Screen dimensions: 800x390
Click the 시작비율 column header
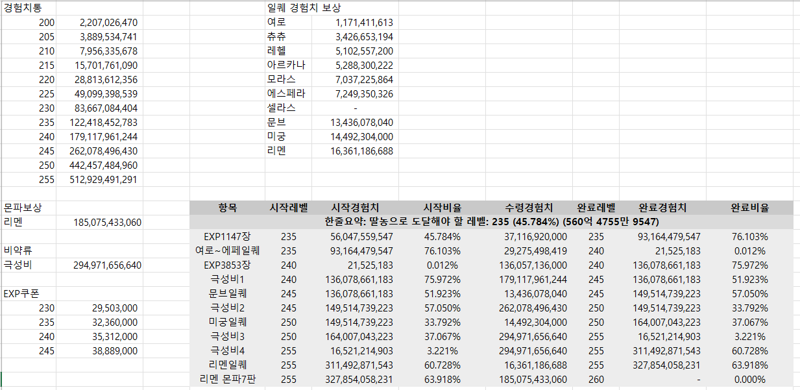[442, 208]
